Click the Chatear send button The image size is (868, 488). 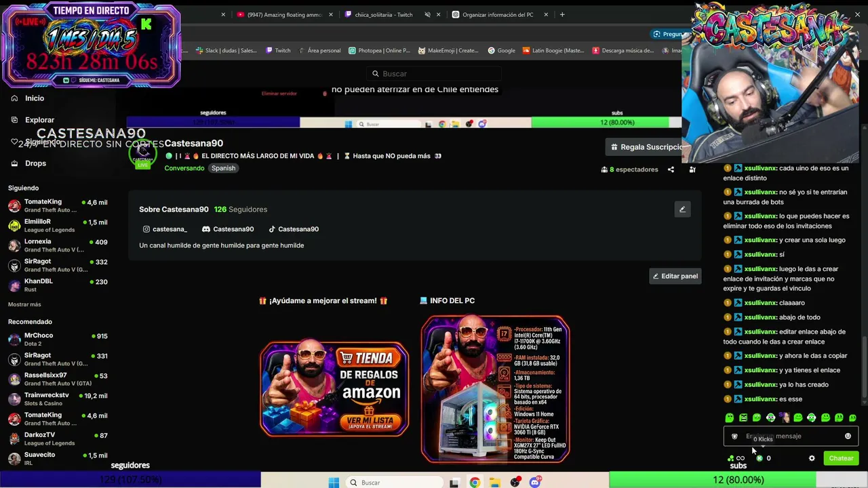(x=841, y=458)
